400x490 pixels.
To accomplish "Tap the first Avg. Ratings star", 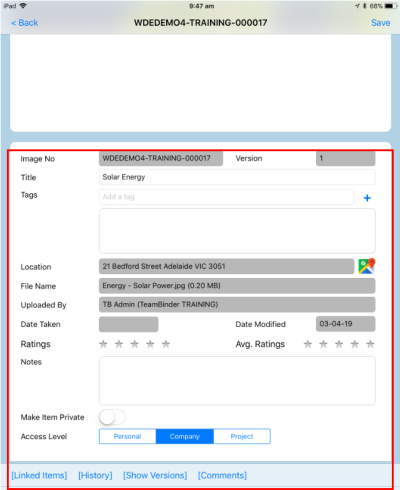I will tap(308, 344).
